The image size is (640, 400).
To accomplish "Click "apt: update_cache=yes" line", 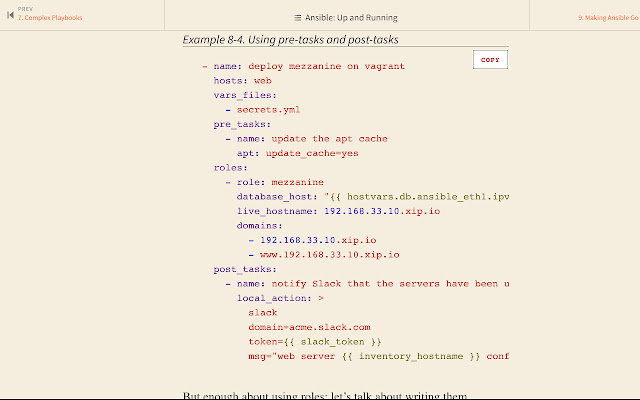I will tap(298, 153).
